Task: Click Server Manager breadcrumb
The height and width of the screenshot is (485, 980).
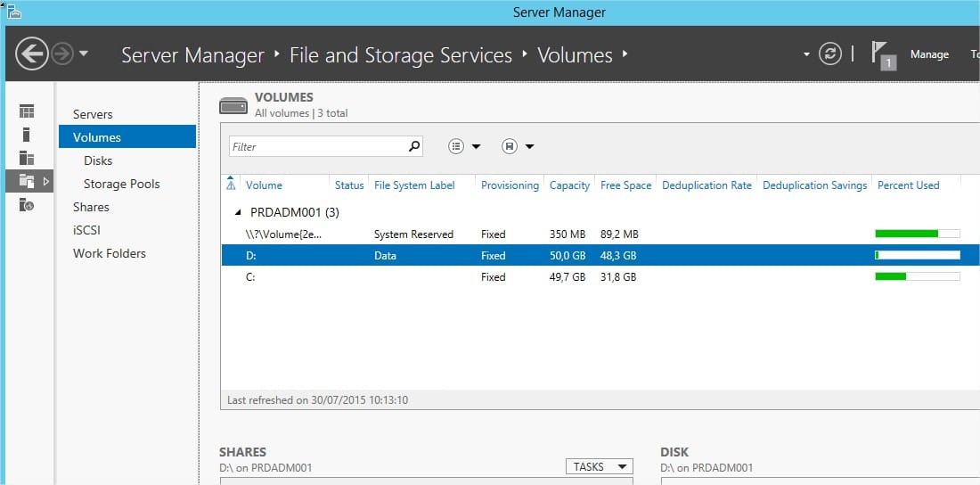Action: tap(192, 55)
